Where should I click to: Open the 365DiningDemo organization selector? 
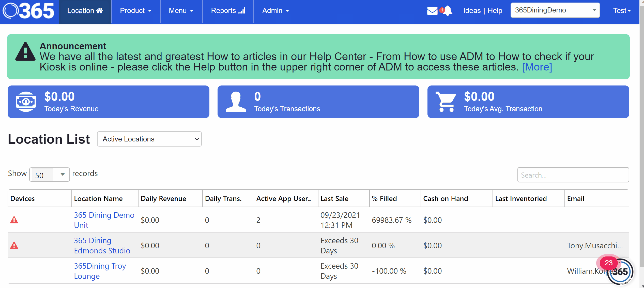click(555, 10)
